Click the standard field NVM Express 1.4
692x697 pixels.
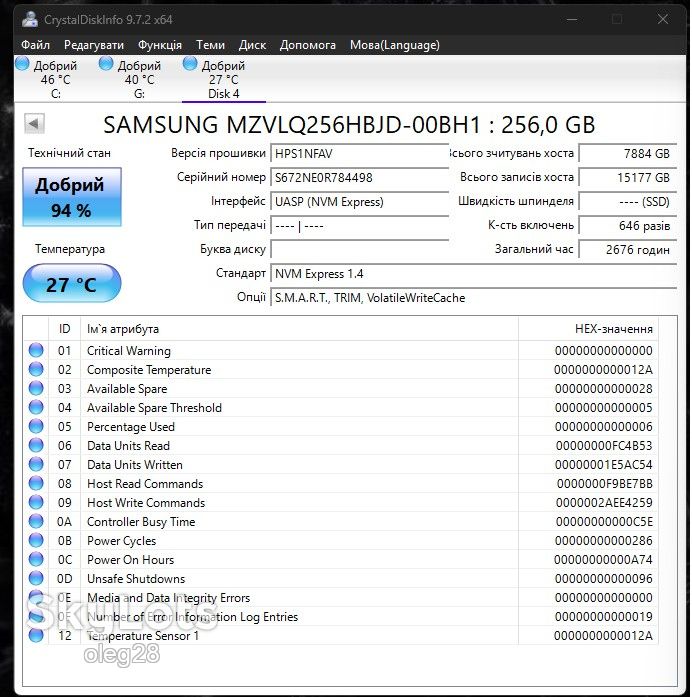coord(474,274)
